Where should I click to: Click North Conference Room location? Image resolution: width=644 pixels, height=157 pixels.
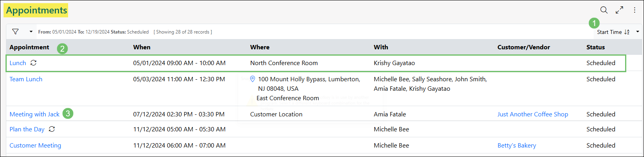pyautogui.click(x=284, y=63)
